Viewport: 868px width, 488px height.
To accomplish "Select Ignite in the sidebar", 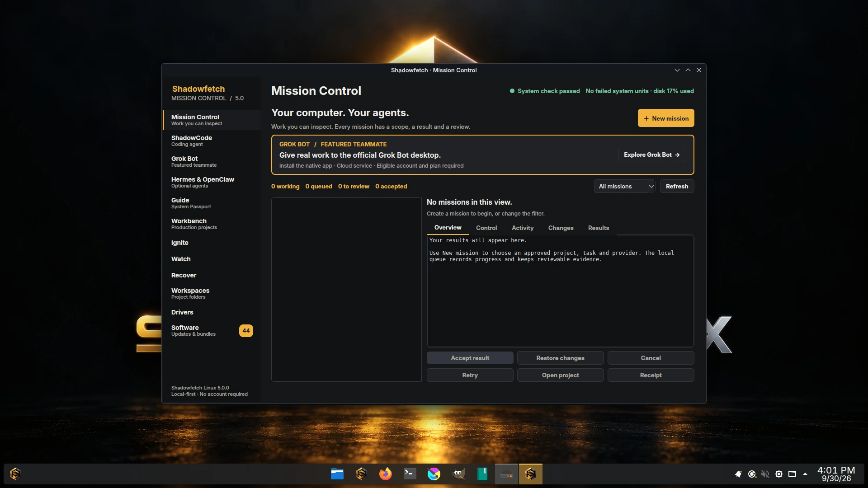I will [x=212, y=243].
